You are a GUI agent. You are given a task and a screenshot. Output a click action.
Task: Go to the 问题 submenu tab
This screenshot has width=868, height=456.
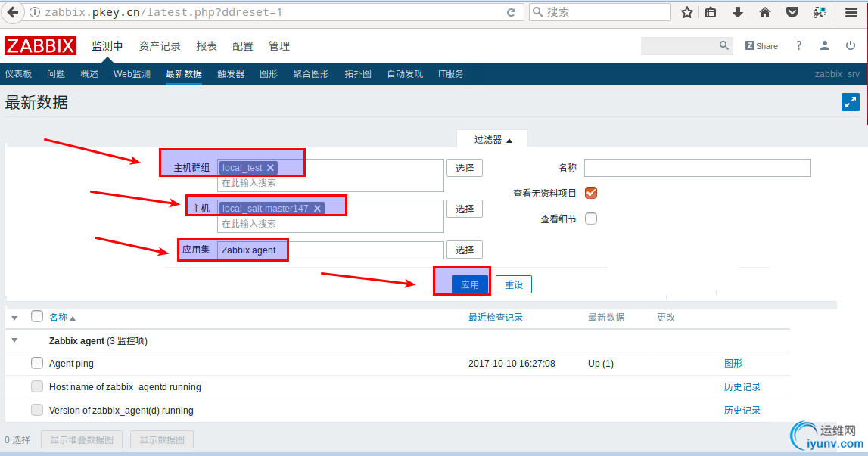point(56,73)
